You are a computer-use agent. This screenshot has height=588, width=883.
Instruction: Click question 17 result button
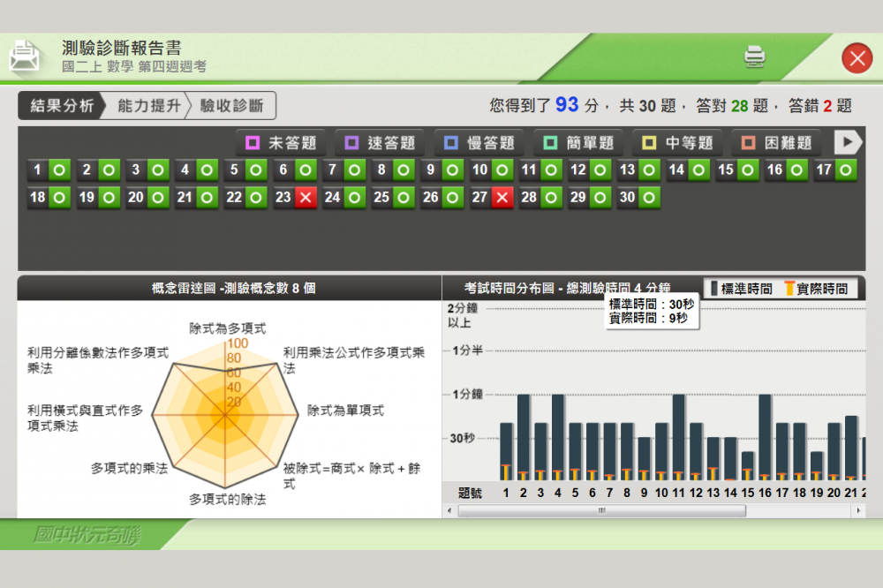[835, 170]
